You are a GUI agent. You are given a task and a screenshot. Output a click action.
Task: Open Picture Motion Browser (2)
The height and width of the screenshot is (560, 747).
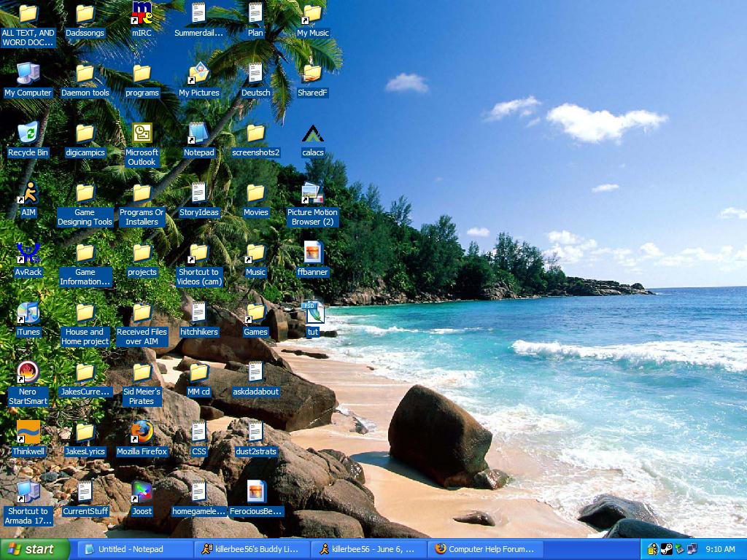tap(313, 193)
